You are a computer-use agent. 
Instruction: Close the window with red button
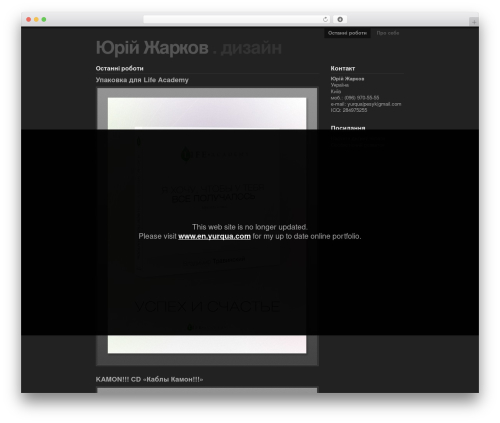[29, 20]
